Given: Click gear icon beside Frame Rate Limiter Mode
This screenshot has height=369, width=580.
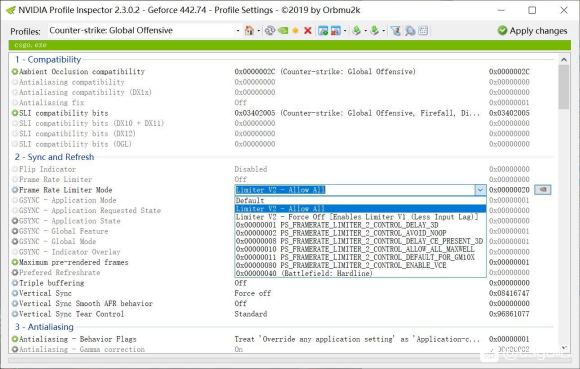Looking at the screenshot, I should point(15,190).
